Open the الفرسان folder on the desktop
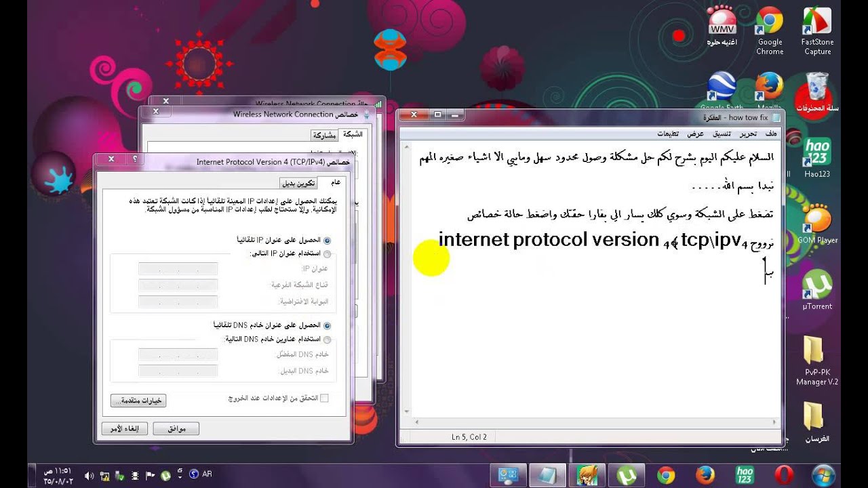The height and width of the screenshot is (488, 868). click(x=817, y=422)
